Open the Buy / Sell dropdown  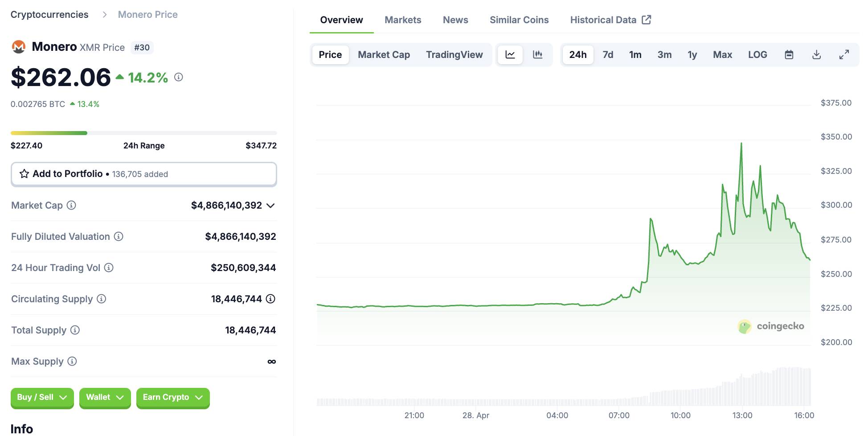click(x=42, y=397)
